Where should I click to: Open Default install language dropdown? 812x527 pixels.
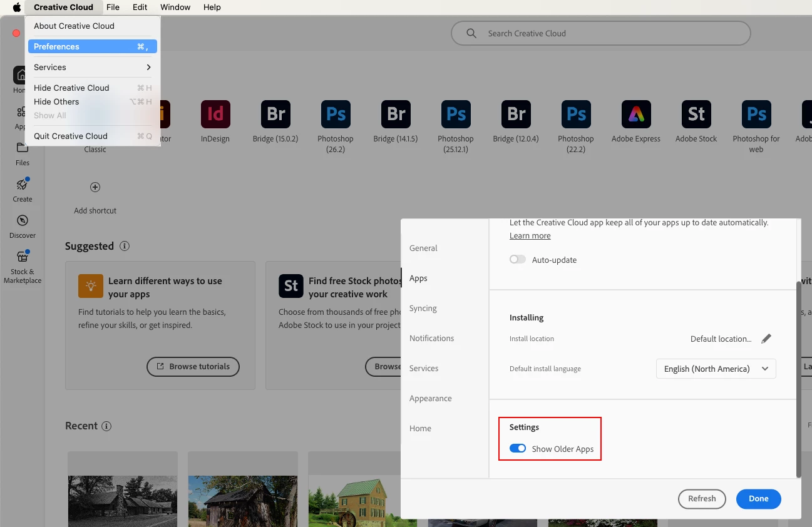coord(716,369)
